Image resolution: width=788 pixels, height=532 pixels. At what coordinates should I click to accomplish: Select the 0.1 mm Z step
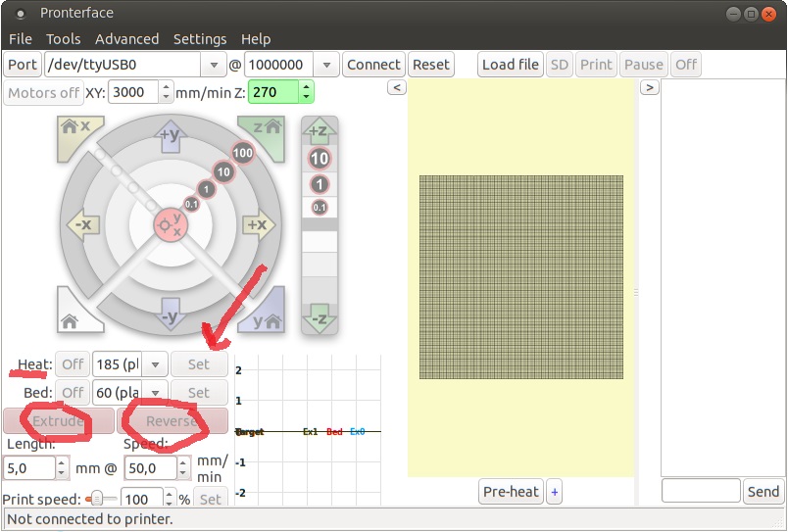[320, 207]
